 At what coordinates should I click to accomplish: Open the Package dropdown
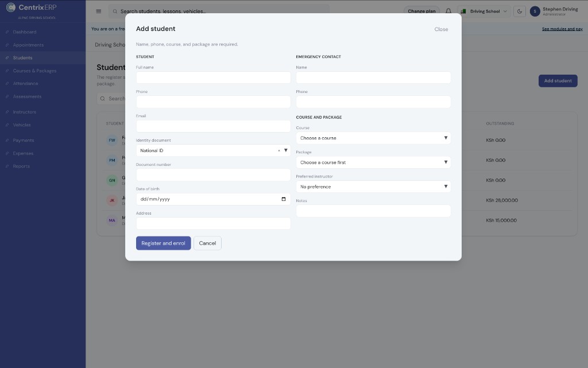point(373,162)
